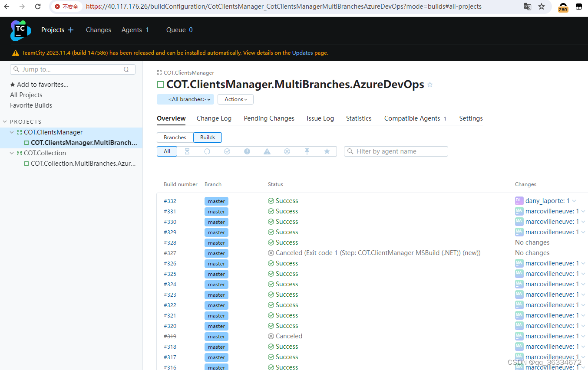Image resolution: width=588 pixels, height=370 pixels.
Task: Open the Overview tab
Action: click(171, 118)
